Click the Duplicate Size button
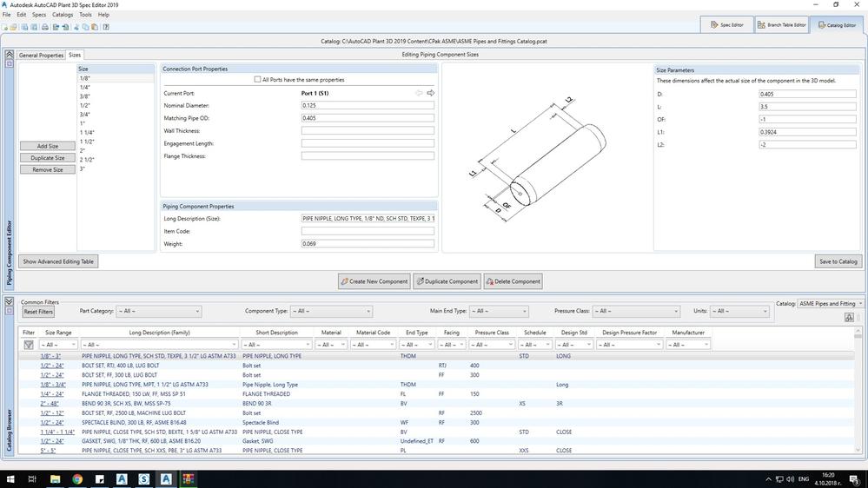 (x=48, y=158)
